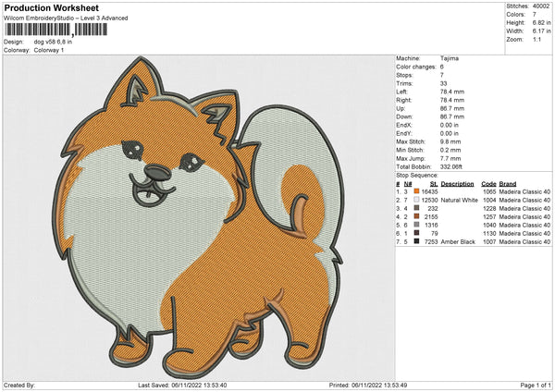Select the Natural White thread swatch
This screenshot has width=555, height=392.
point(417,199)
